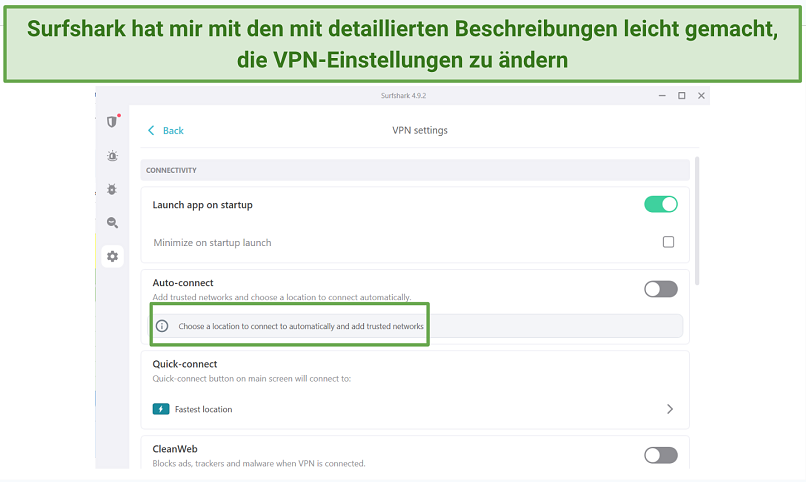This screenshot has width=806, height=482.
Task: Close the Surfshark window
Action: point(701,96)
